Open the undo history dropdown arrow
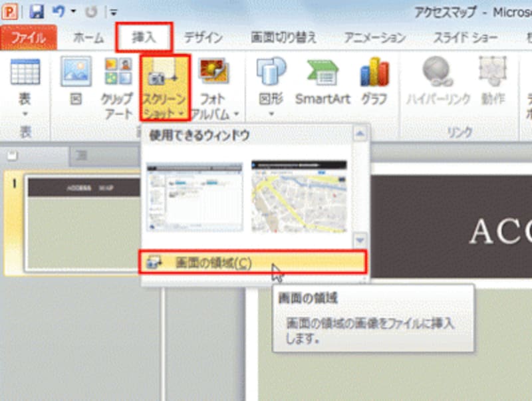Viewport: 532px width, 401px height. point(73,11)
